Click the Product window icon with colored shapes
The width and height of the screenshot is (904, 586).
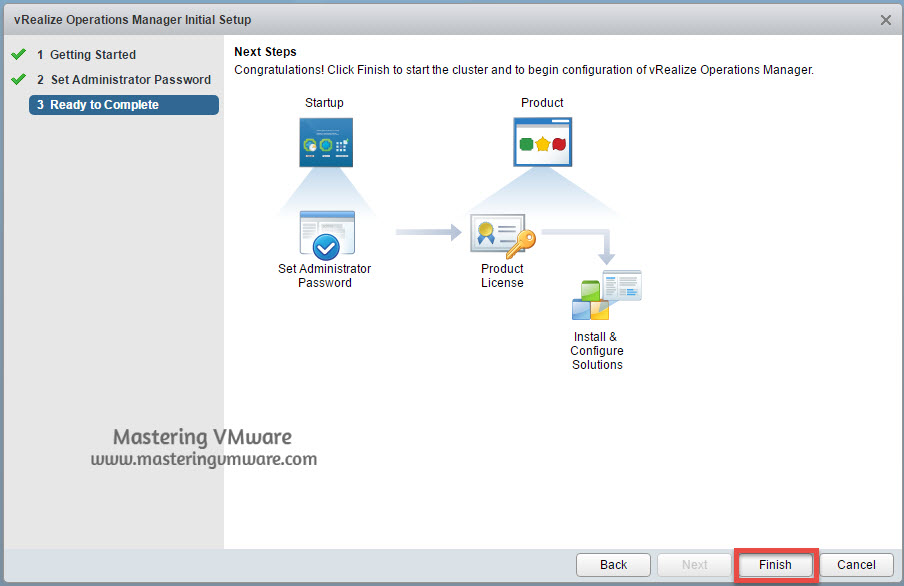[543, 142]
